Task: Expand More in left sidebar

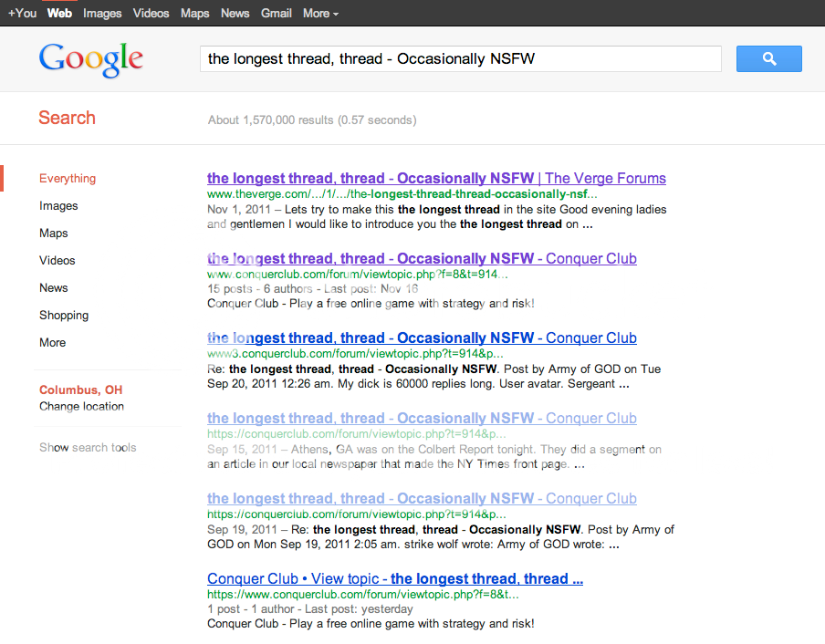Action: pos(52,343)
